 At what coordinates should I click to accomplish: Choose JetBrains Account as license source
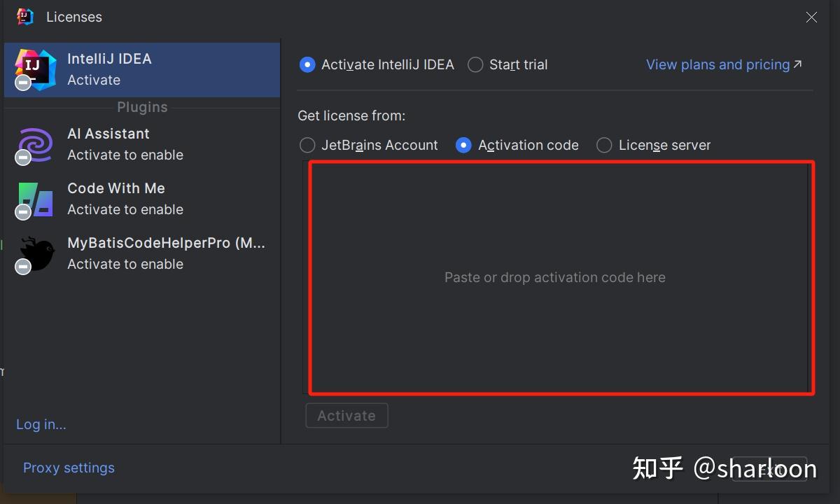307,145
